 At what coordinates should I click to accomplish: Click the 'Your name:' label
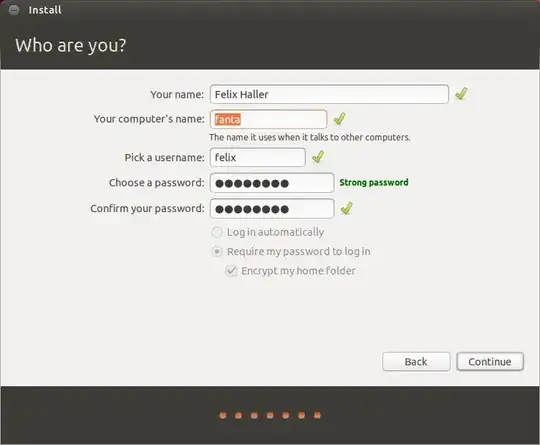coord(177,94)
